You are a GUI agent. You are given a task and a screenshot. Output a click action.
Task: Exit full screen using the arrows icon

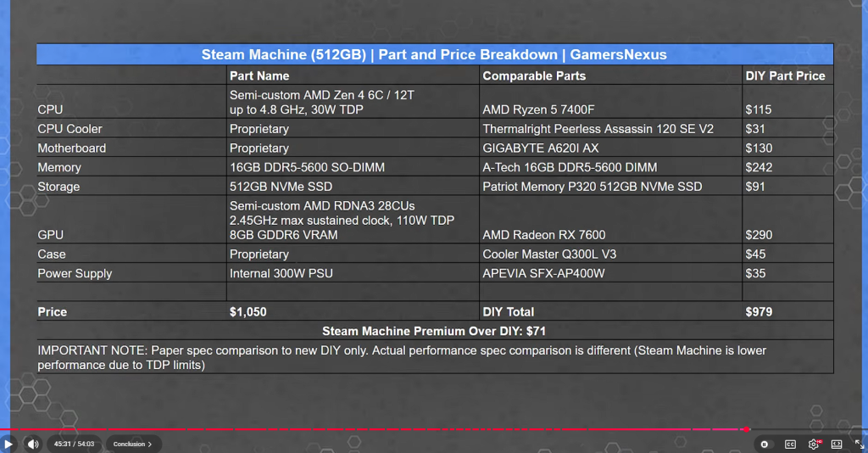pos(860,445)
